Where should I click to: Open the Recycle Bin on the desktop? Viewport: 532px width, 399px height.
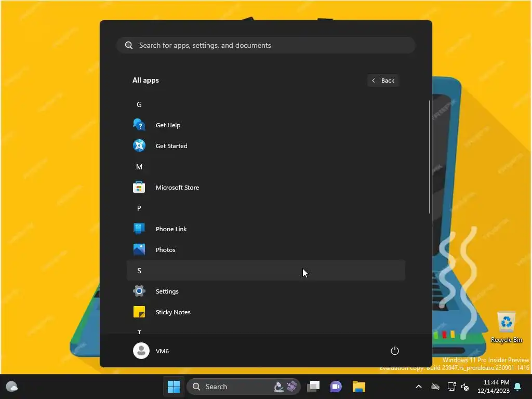click(506, 327)
